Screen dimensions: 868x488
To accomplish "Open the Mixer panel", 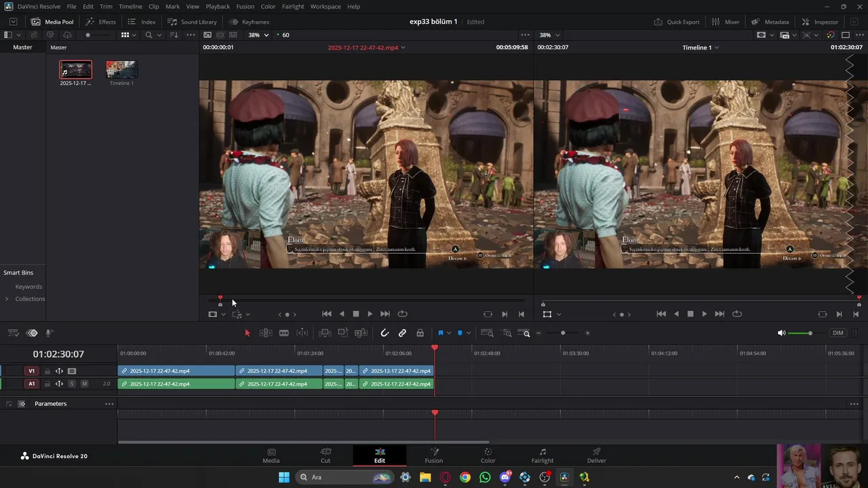I will tap(725, 22).
